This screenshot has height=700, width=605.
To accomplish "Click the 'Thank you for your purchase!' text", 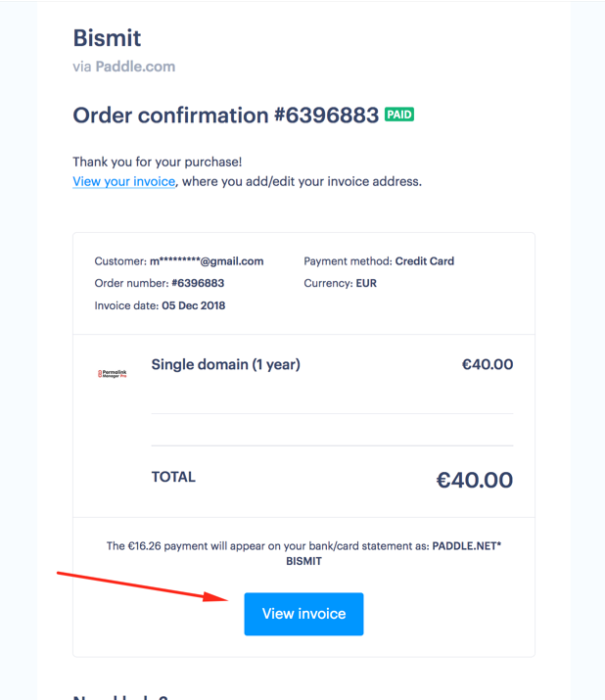I will coord(158,162).
